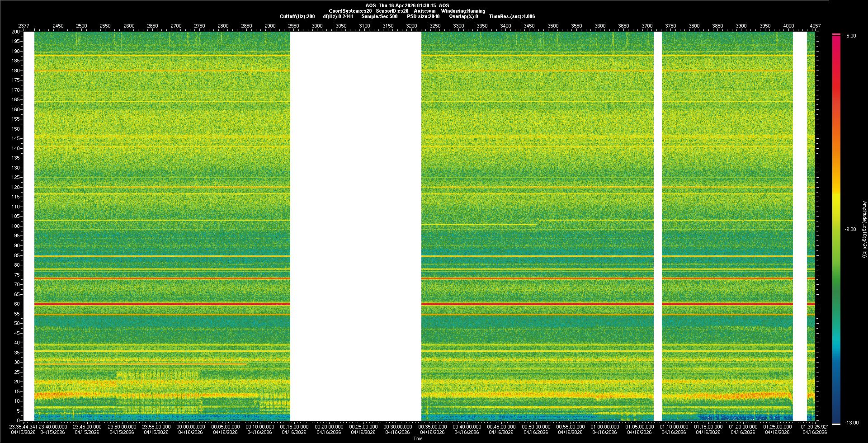Click the Cutoff(Hz):200 header parameter
868x443 pixels.
click(297, 16)
